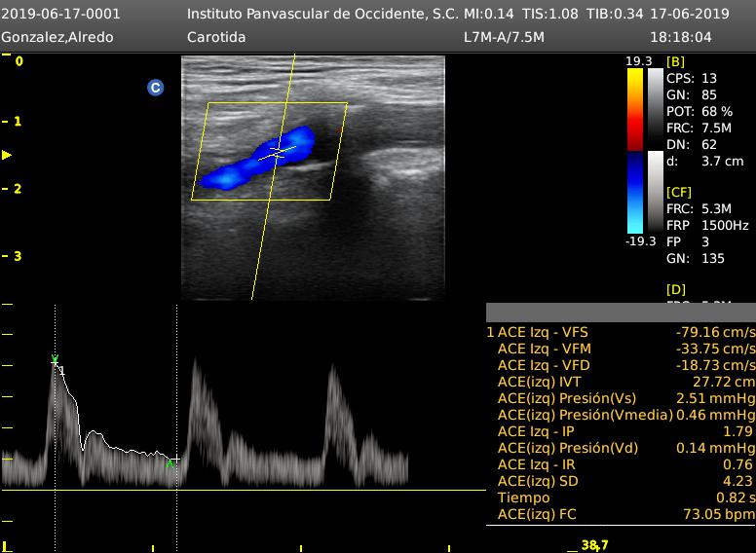756x553 pixels.
Task: Click the yellow focus arrow on depth scale
Action: tap(7, 155)
